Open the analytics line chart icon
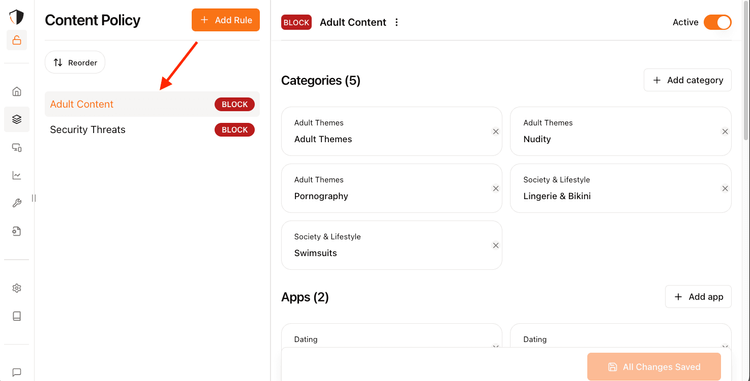Image resolution: width=750 pixels, height=381 pixels. tap(17, 175)
